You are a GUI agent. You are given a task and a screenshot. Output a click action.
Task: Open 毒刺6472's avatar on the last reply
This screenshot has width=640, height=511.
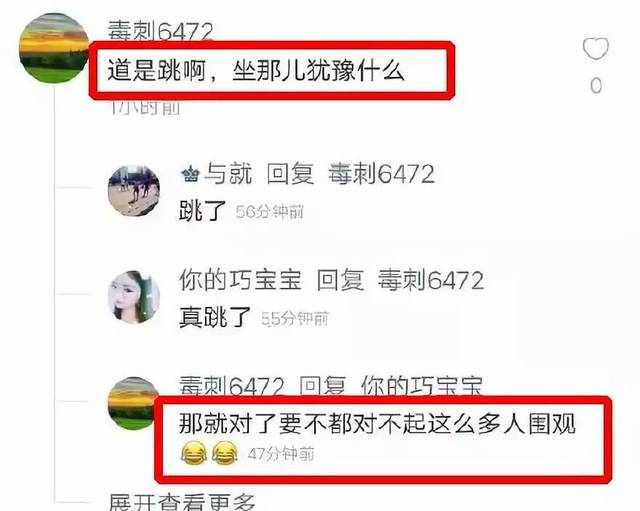pos(131,403)
